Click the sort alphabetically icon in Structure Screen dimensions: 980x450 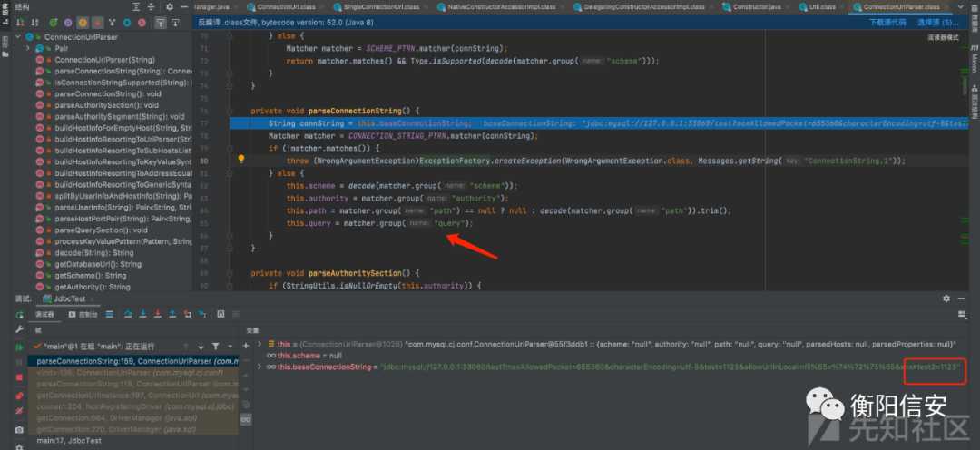click(x=34, y=23)
